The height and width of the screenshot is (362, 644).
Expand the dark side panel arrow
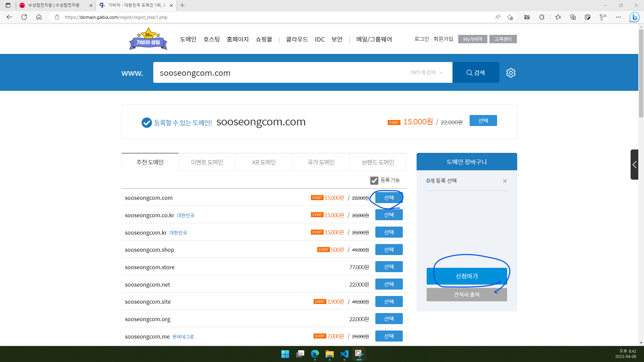click(634, 165)
